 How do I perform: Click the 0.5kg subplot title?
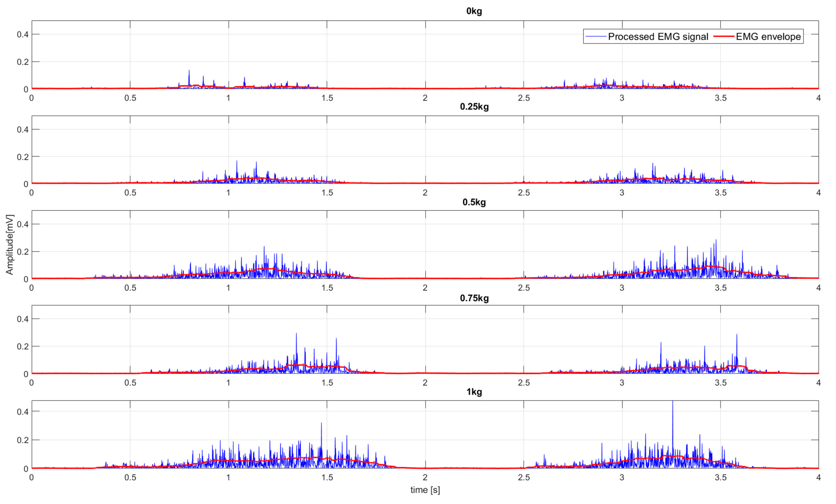474,202
